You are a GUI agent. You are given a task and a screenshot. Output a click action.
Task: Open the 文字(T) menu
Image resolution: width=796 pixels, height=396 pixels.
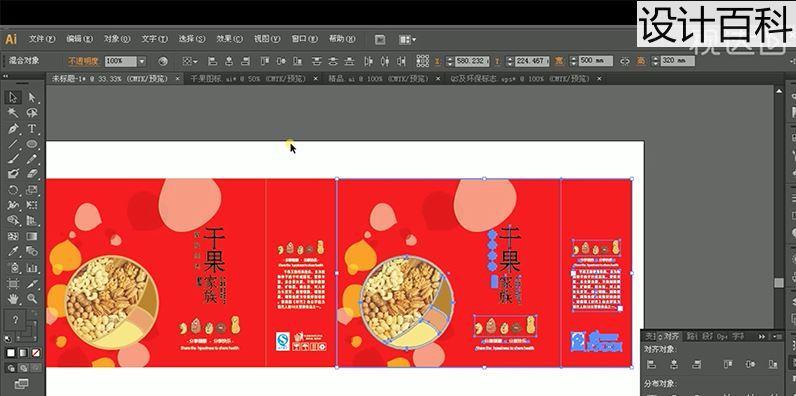pyautogui.click(x=154, y=39)
